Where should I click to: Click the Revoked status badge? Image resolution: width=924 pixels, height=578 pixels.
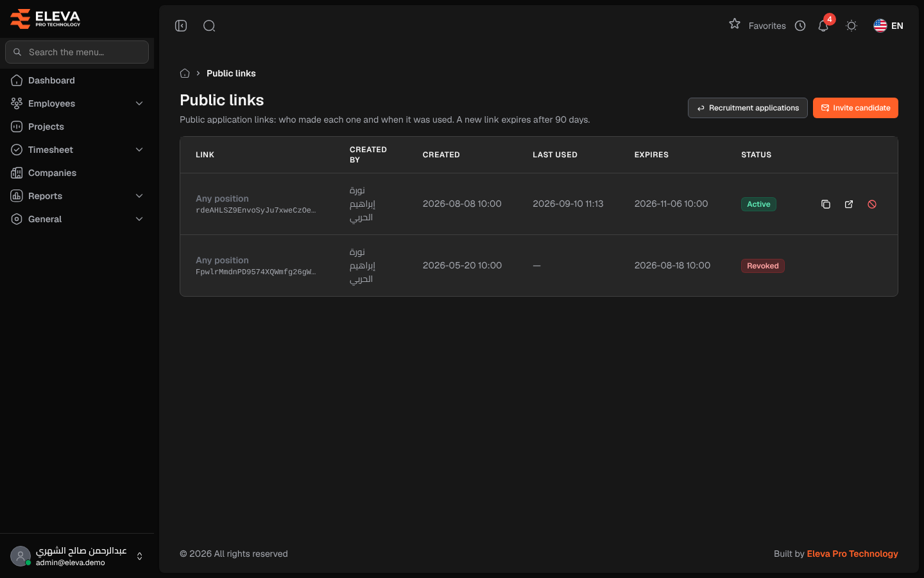coord(763,266)
